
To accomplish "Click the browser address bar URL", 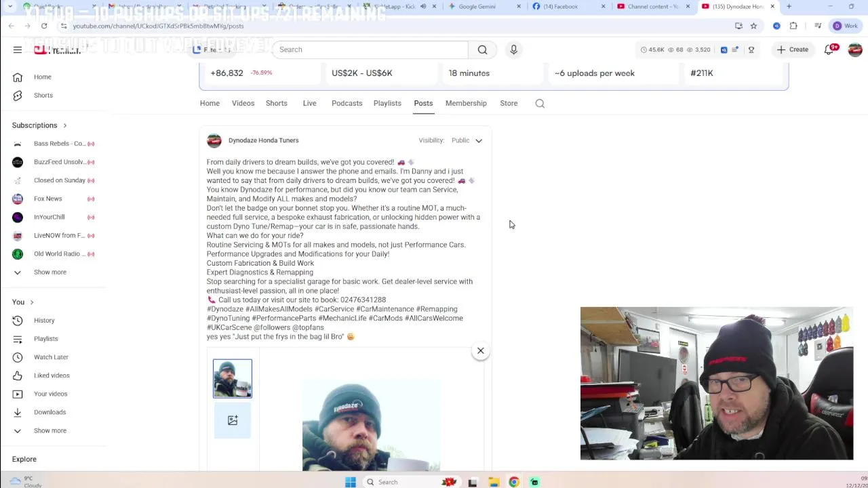I will click(158, 26).
